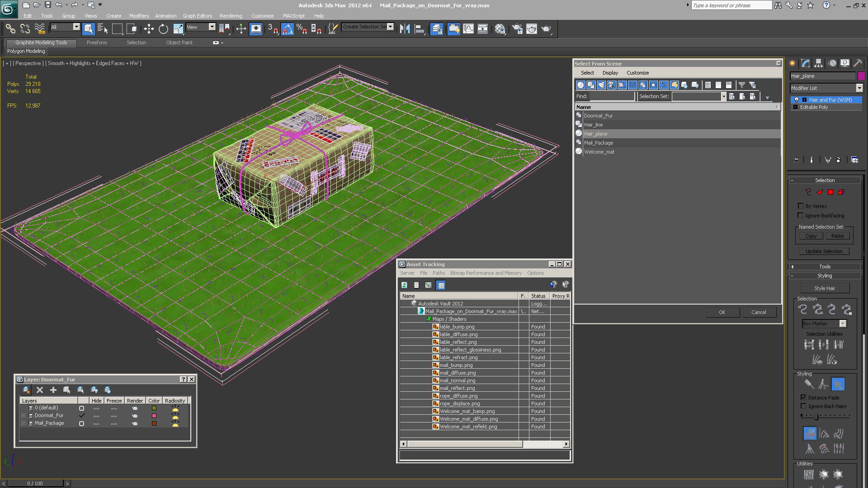The width and height of the screenshot is (868, 488).
Task: Click the Save file icon in title bar
Action: tap(48, 5)
